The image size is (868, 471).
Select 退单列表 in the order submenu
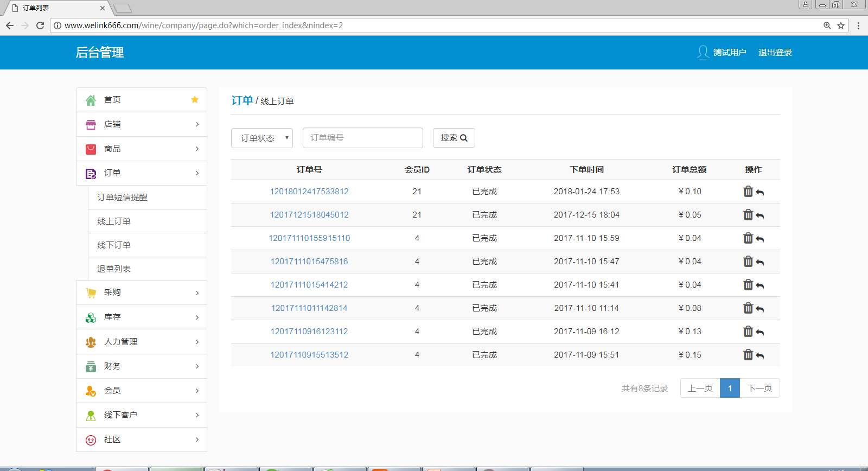[x=114, y=269]
